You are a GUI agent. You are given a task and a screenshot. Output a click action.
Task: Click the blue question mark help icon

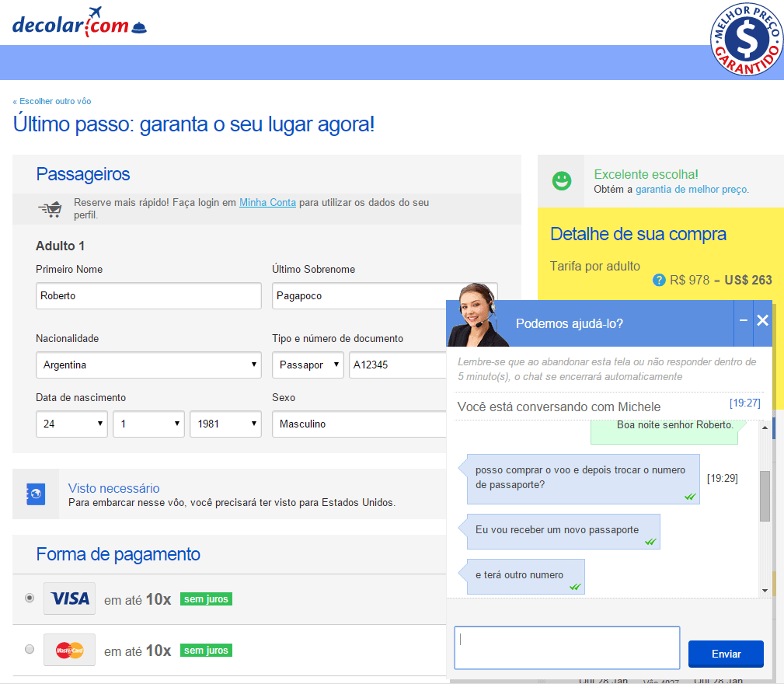coord(659,280)
